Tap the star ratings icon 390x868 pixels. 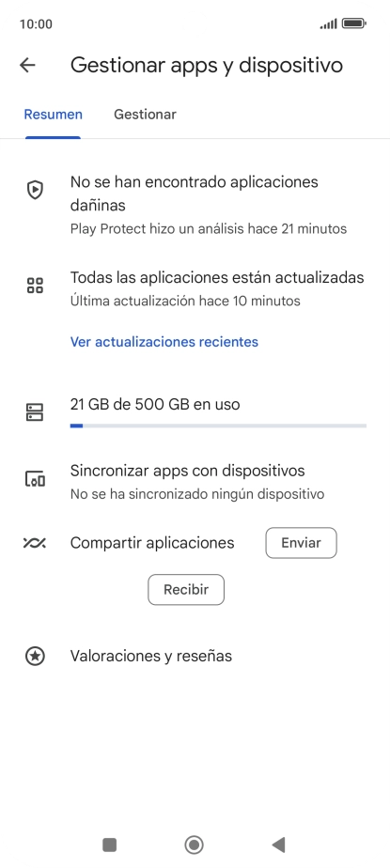35,656
